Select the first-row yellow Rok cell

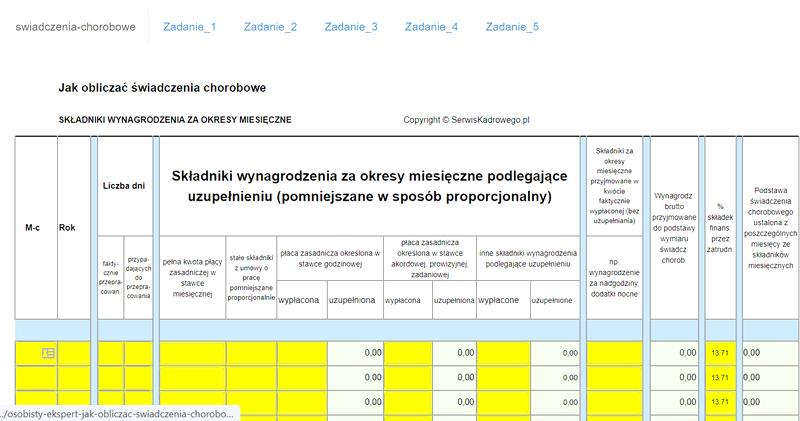point(74,353)
